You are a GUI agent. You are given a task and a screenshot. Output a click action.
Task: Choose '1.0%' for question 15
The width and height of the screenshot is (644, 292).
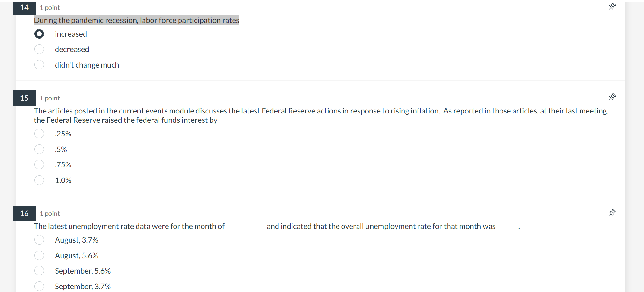pos(39,180)
